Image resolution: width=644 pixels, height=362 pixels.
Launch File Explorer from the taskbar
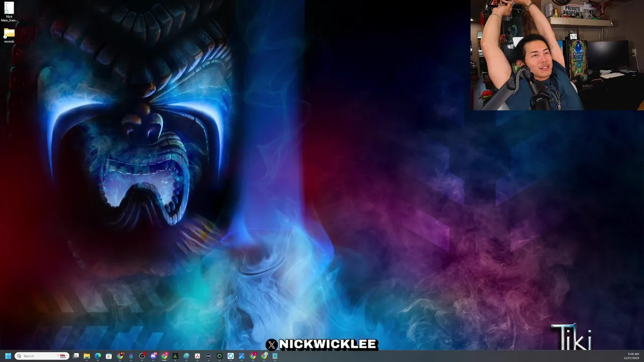click(87, 356)
